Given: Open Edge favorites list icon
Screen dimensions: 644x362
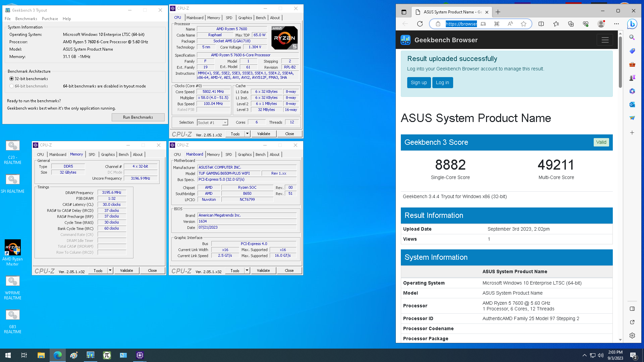Looking at the screenshot, I should click(556, 24).
